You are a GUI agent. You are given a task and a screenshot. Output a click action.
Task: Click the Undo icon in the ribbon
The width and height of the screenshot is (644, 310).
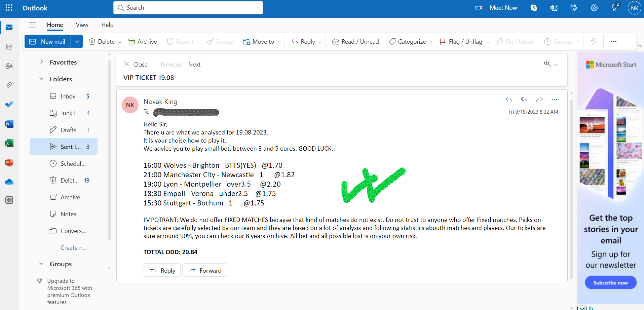tap(594, 41)
